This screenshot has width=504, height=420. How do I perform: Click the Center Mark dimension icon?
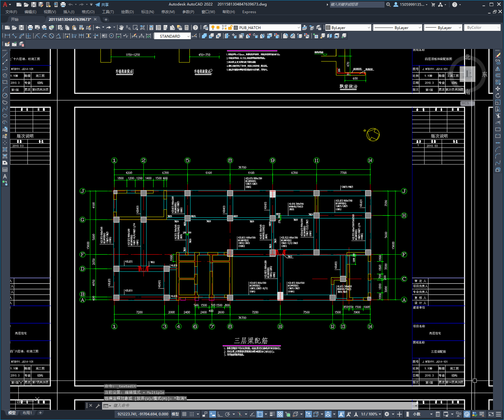(x=112, y=36)
